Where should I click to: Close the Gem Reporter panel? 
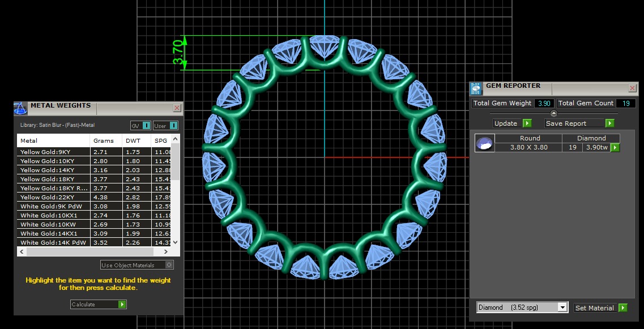click(633, 88)
